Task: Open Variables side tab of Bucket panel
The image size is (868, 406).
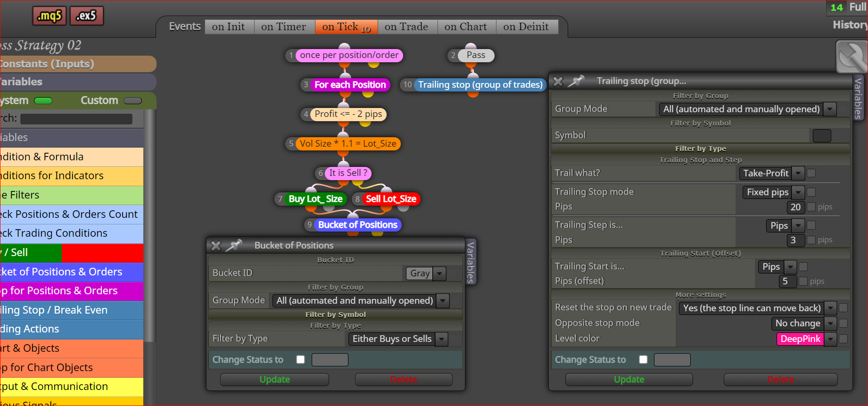Action: [x=471, y=262]
